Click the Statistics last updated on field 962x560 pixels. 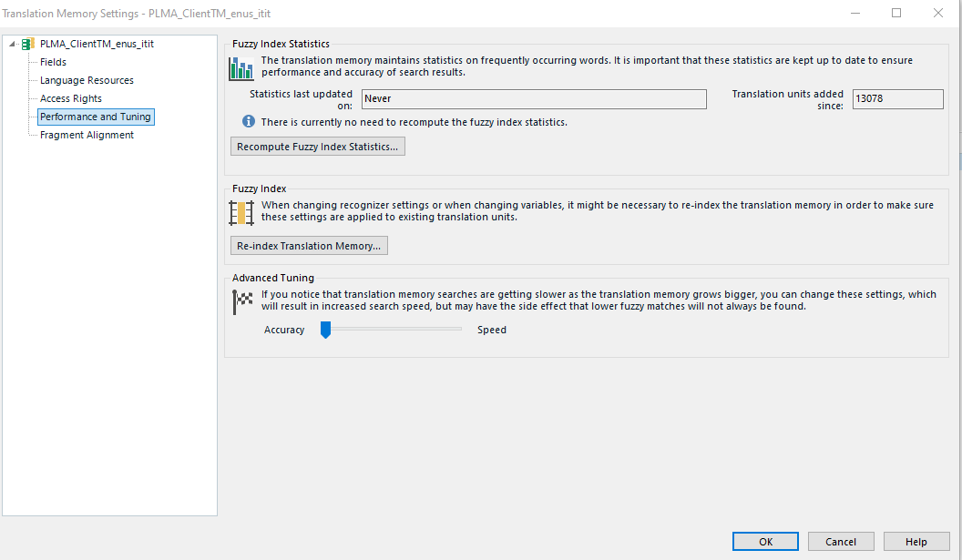coord(534,98)
